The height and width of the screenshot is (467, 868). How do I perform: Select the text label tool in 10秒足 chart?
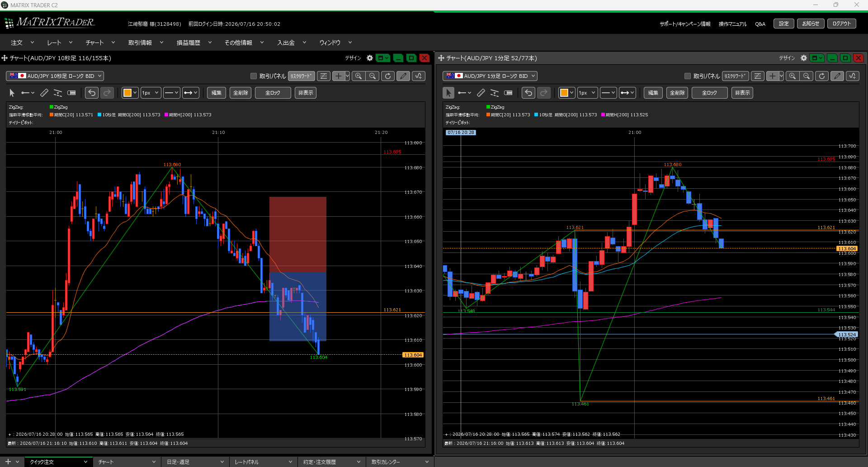[71, 93]
